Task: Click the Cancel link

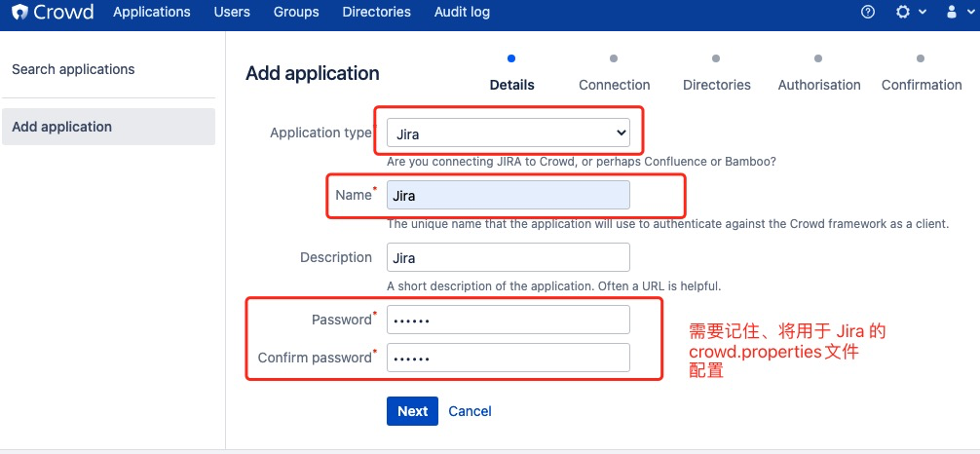Action: coord(470,411)
